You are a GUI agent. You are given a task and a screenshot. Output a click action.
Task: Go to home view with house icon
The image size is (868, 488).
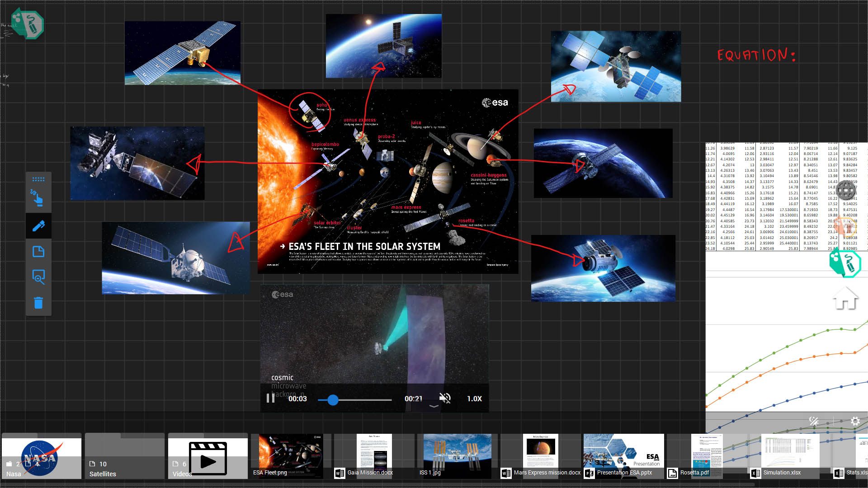coord(845,298)
